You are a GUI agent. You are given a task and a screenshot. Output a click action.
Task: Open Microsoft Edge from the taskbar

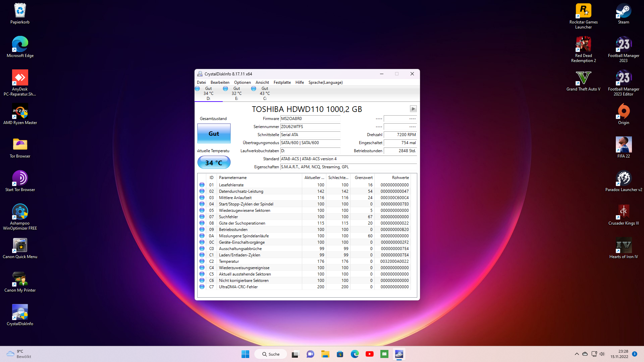[x=355, y=354]
